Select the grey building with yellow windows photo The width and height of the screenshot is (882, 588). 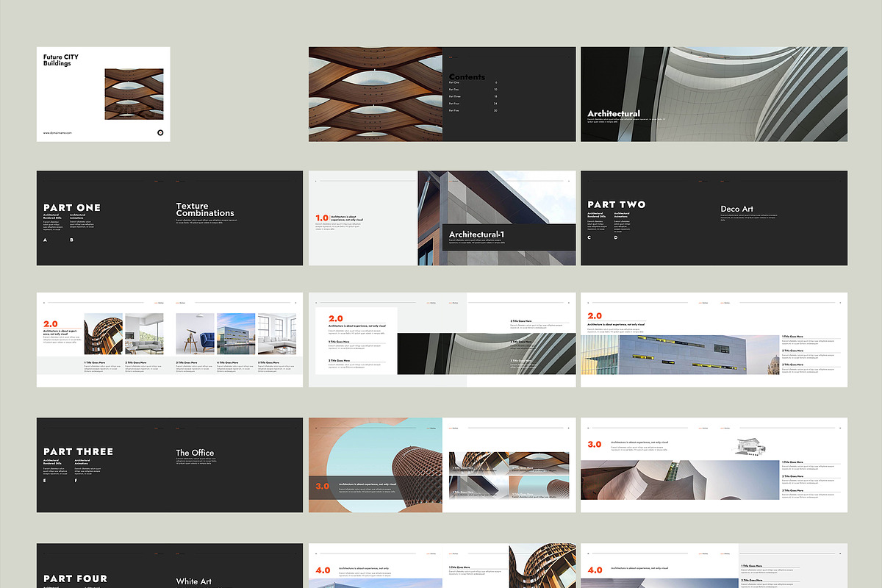coord(681,354)
